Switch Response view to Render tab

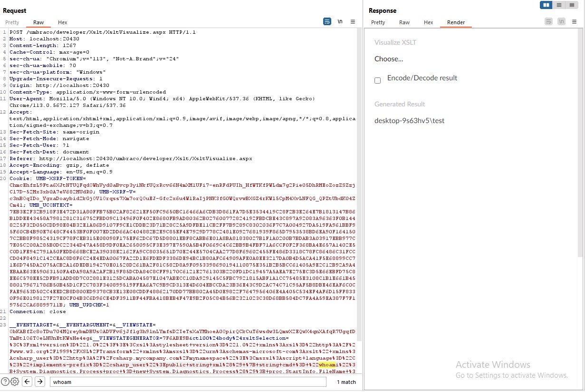coord(456,22)
